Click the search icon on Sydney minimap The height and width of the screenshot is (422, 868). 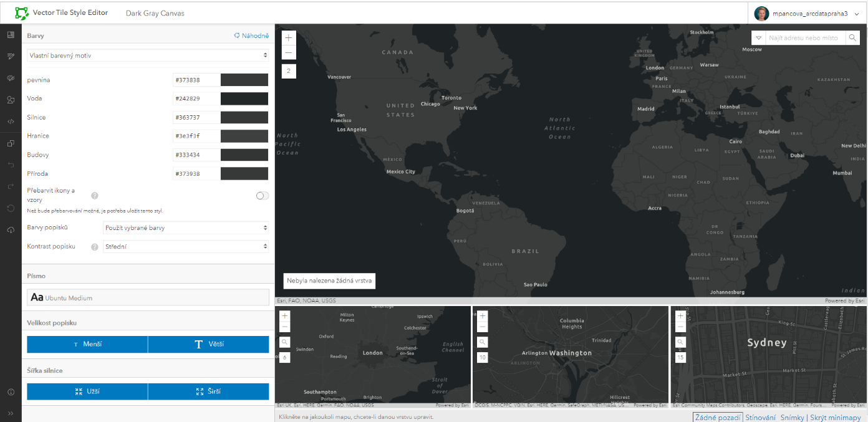tap(680, 342)
